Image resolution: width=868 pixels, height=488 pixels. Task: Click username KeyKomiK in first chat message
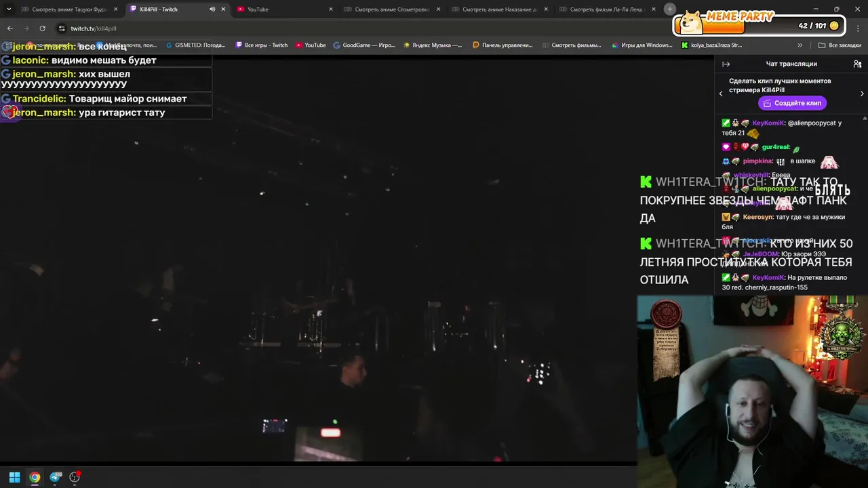[768, 123]
